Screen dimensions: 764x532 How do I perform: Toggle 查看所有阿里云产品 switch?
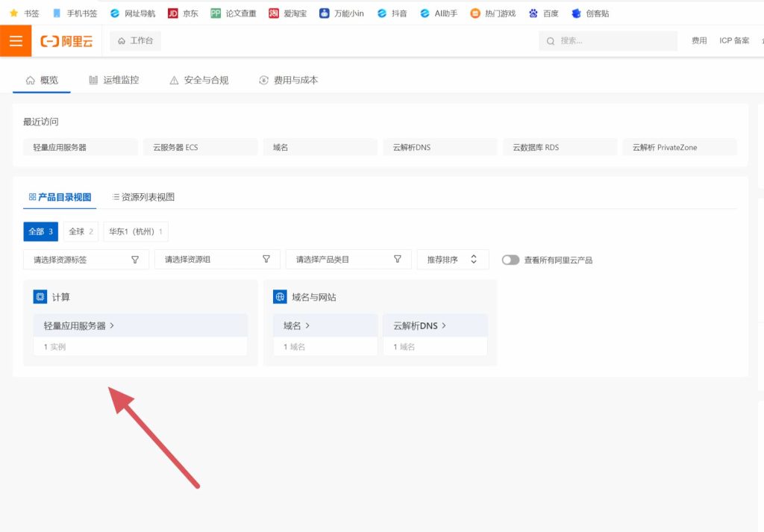[x=510, y=260]
